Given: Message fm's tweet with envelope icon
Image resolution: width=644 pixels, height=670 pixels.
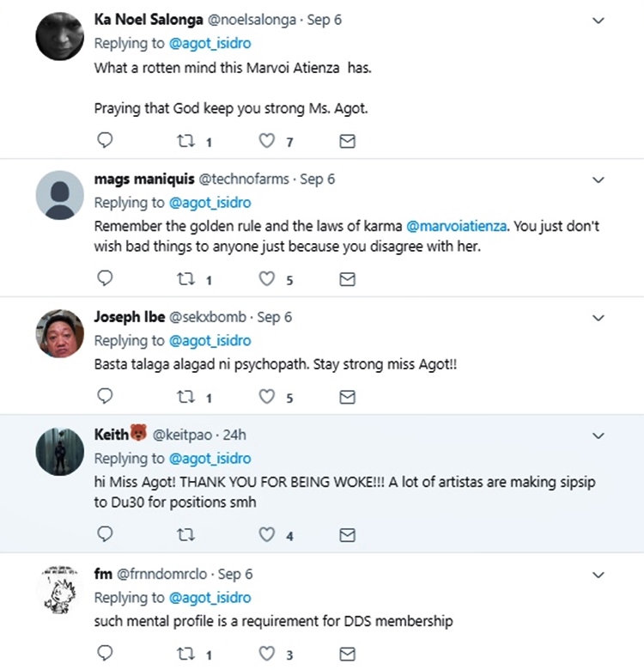Looking at the screenshot, I should 347,655.
